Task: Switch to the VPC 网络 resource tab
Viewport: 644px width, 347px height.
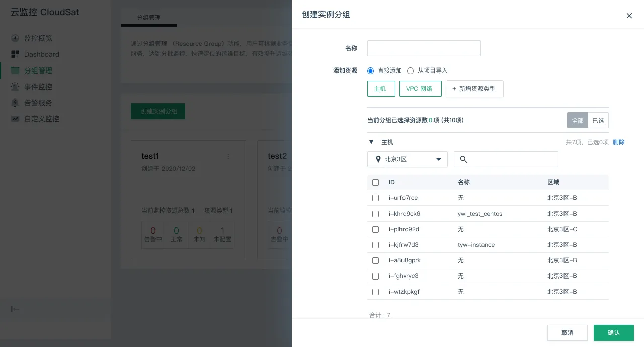Action: [420, 89]
